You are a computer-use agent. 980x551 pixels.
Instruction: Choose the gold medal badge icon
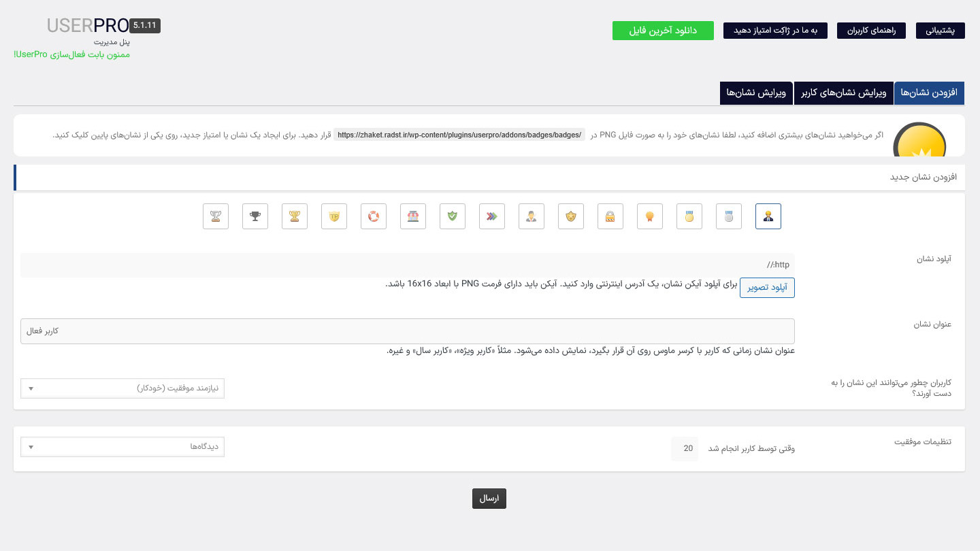(689, 216)
